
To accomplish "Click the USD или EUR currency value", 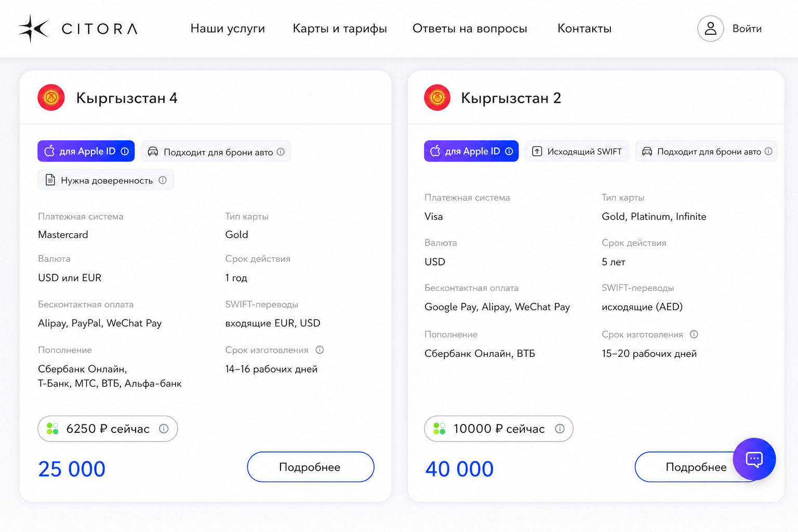I will coord(70,278).
